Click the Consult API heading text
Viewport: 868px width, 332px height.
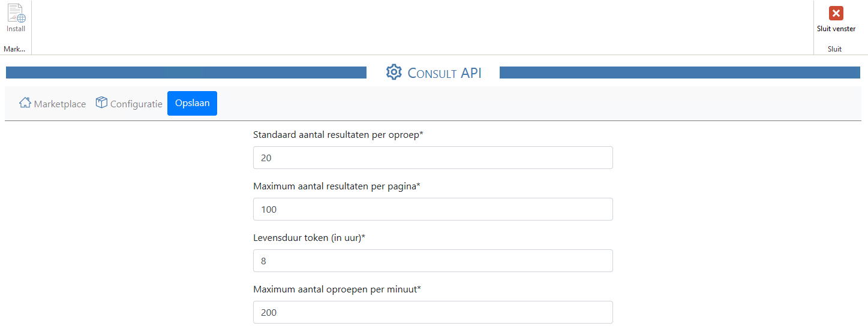click(444, 73)
